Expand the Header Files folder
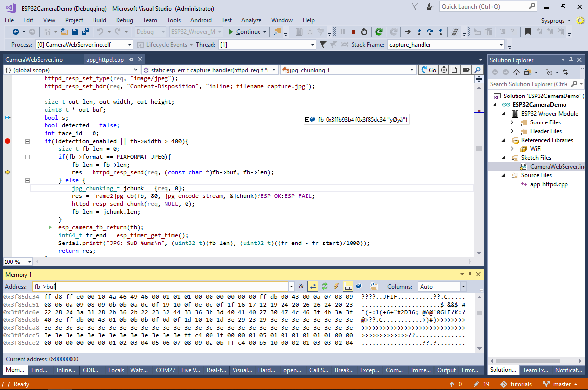This screenshot has width=588, height=390. pos(512,131)
